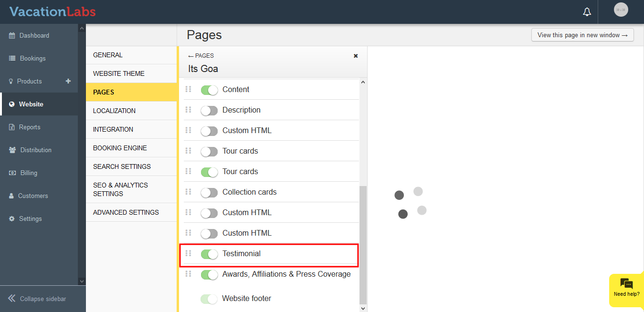Go back via the Pages link

(x=201, y=56)
